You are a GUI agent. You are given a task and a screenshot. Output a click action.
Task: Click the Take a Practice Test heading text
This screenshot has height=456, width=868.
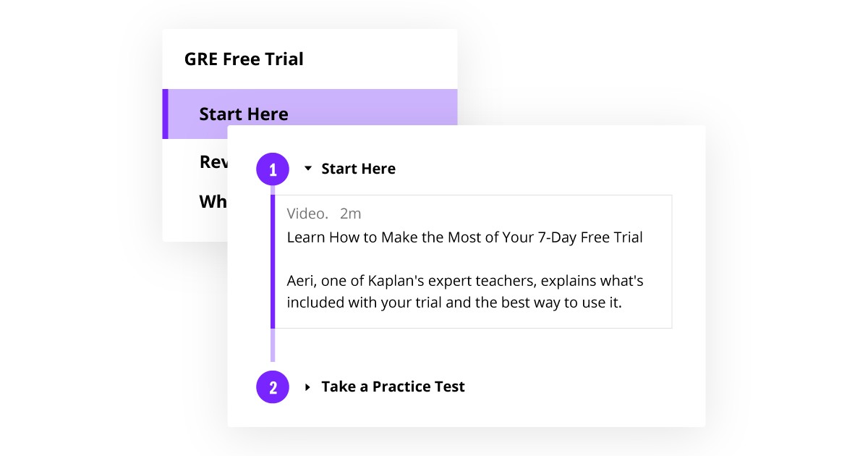tap(393, 387)
